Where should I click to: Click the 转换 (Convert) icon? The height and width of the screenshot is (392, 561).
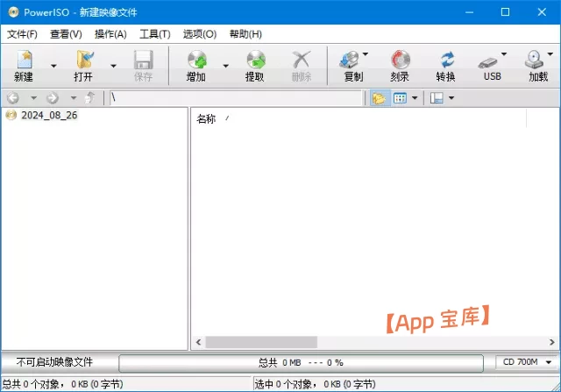(x=446, y=61)
